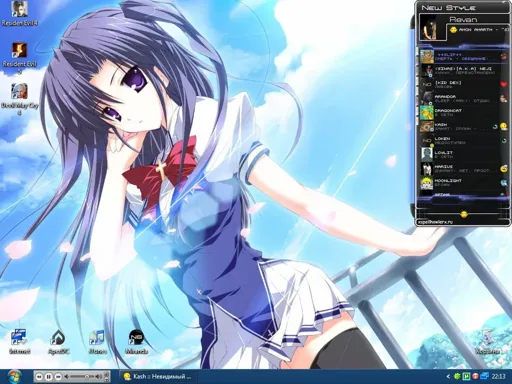Open the iTunes desktop shortcut

click(x=98, y=341)
